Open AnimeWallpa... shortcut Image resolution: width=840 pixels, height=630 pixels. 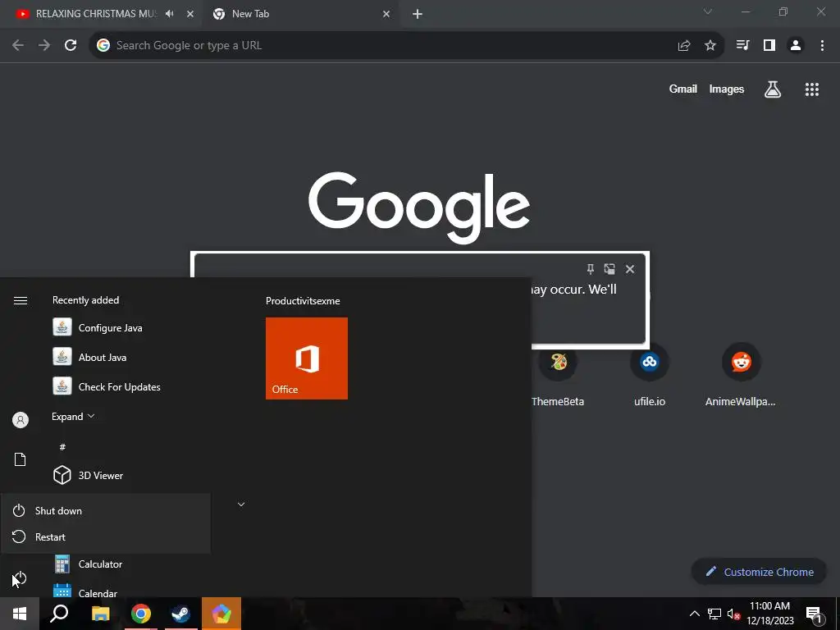tap(741, 376)
